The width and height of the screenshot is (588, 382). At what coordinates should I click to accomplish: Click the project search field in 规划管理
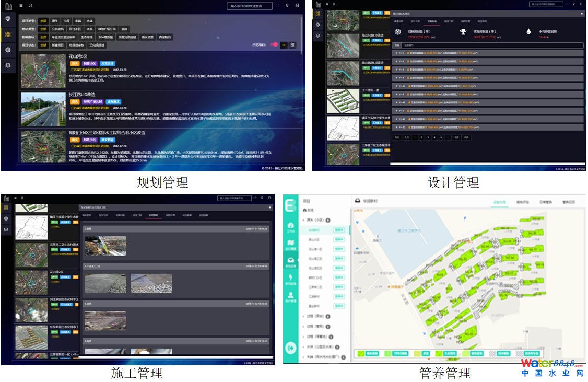coord(250,6)
